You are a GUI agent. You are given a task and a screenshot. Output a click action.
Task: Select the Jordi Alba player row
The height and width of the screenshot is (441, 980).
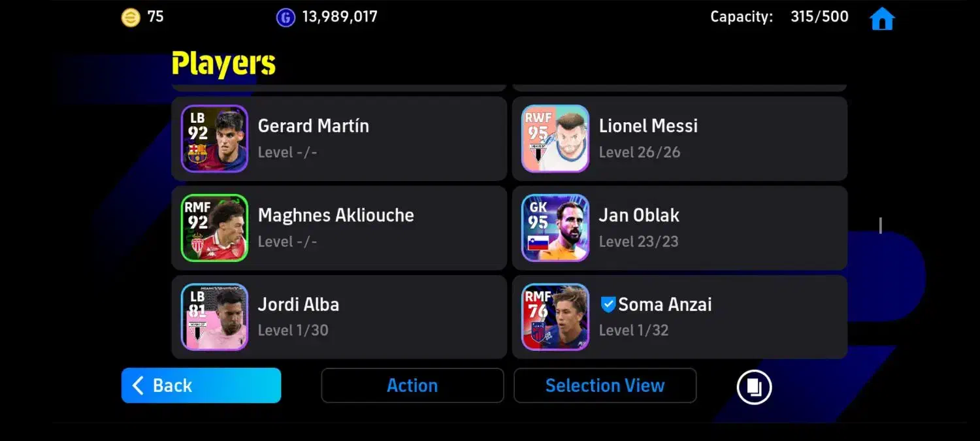[x=339, y=317]
